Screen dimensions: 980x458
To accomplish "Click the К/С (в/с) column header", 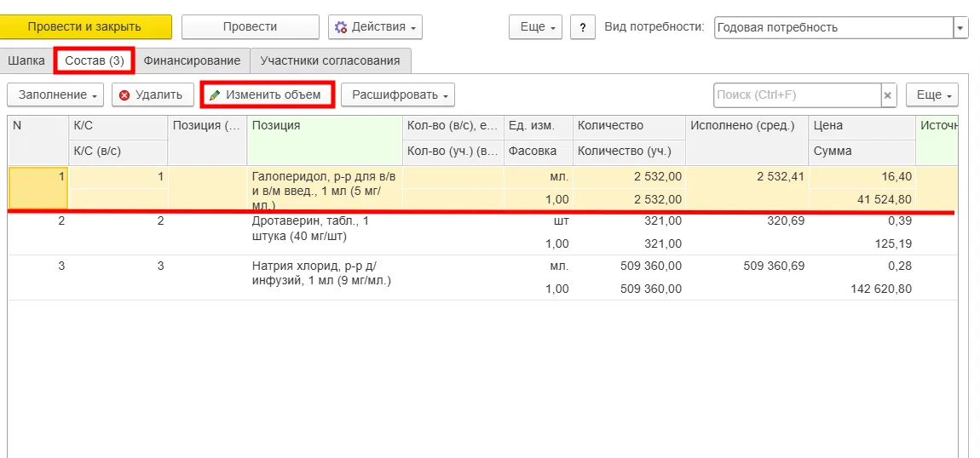I will click(118, 152).
